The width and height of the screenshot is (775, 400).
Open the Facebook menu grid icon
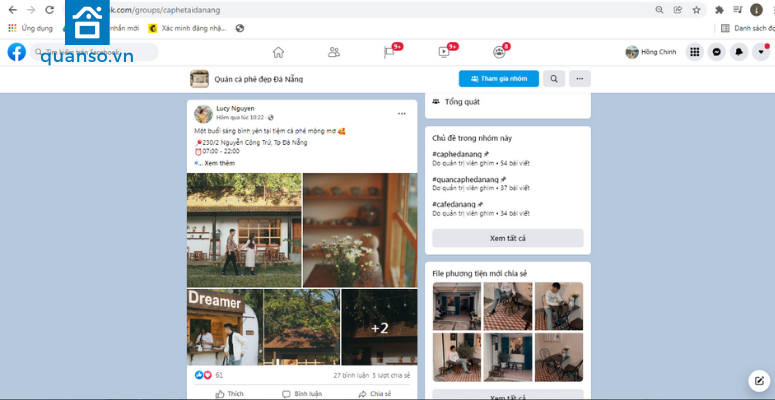click(x=694, y=52)
